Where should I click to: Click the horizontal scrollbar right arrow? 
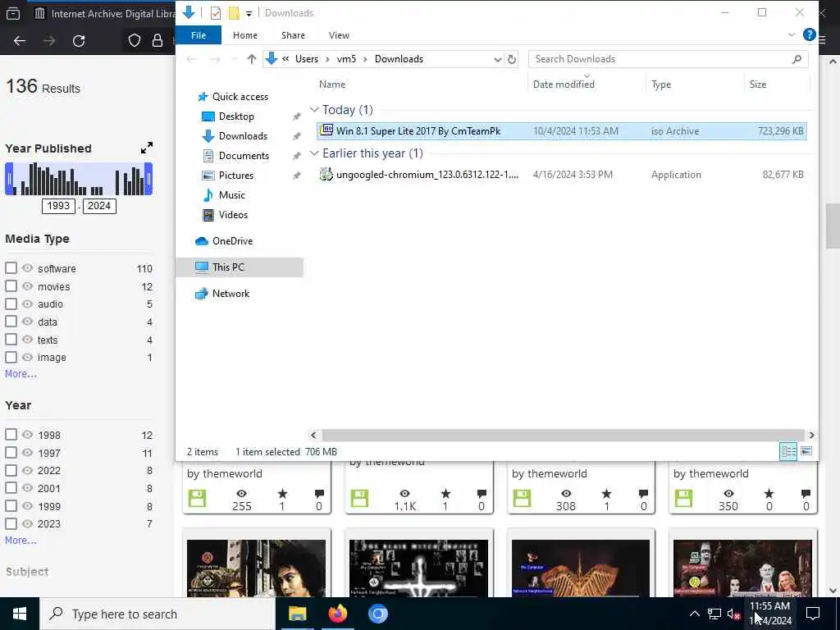point(811,435)
